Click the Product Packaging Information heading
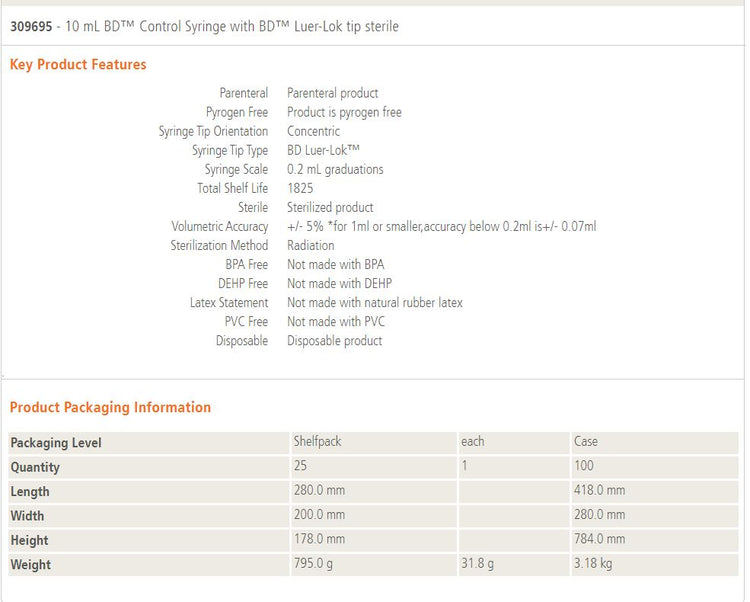Viewport: 750px width, 602px height. click(110, 408)
